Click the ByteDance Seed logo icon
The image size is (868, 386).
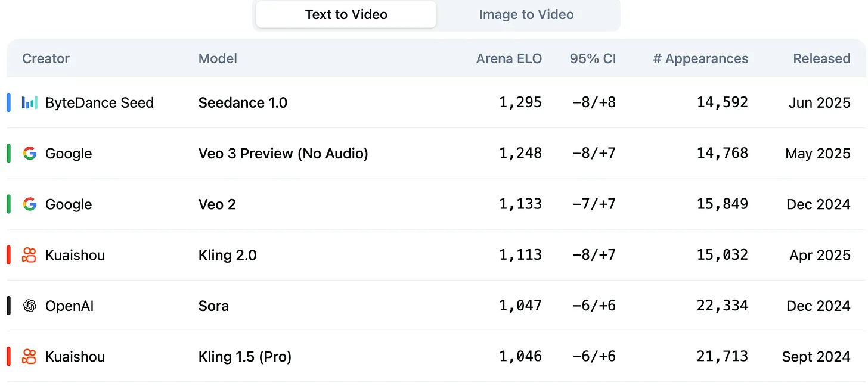click(x=29, y=102)
